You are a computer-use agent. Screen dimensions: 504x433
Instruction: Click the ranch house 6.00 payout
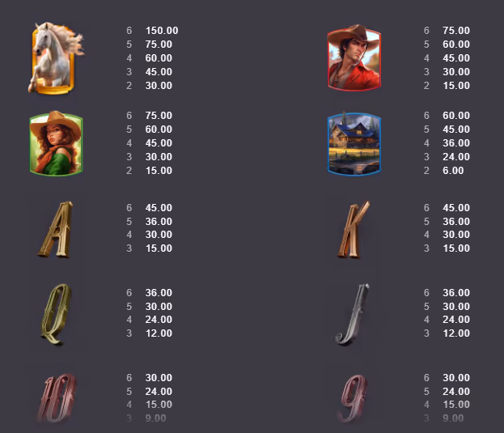[453, 171]
